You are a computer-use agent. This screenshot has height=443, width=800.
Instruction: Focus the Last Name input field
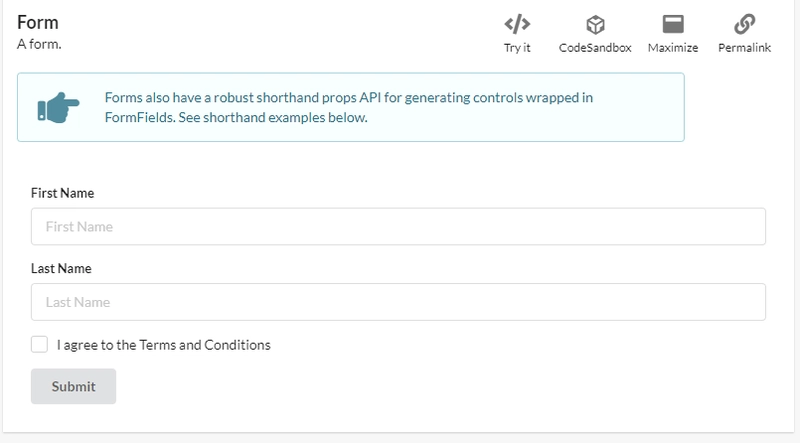click(398, 302)
